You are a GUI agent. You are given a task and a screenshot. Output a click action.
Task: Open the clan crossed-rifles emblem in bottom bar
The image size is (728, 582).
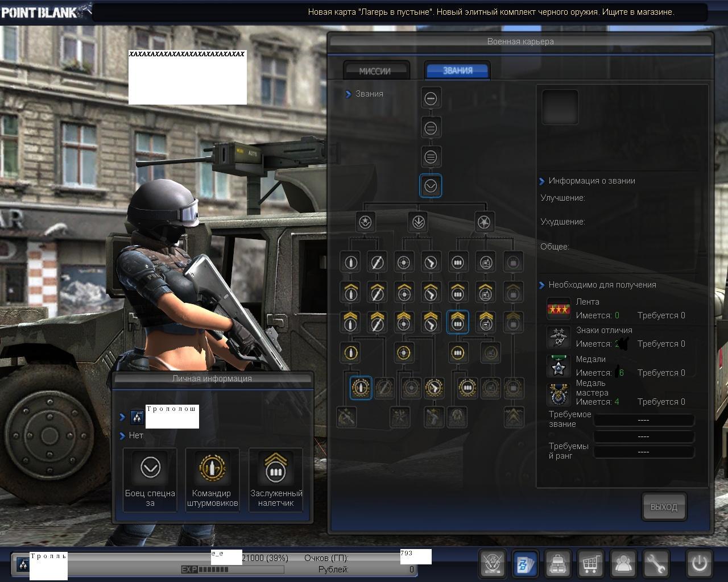493,563
